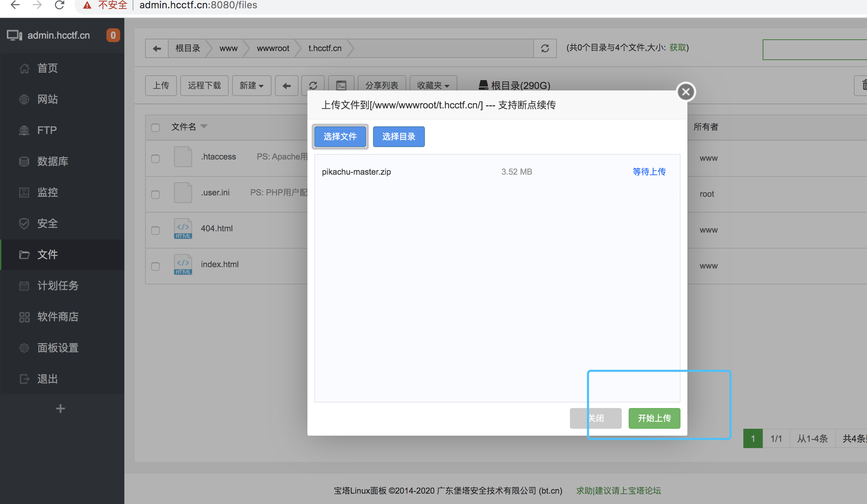This screenshot has height=504, width=867.
Task: Click the insecure site warning icon
Action: pos(87,5)
